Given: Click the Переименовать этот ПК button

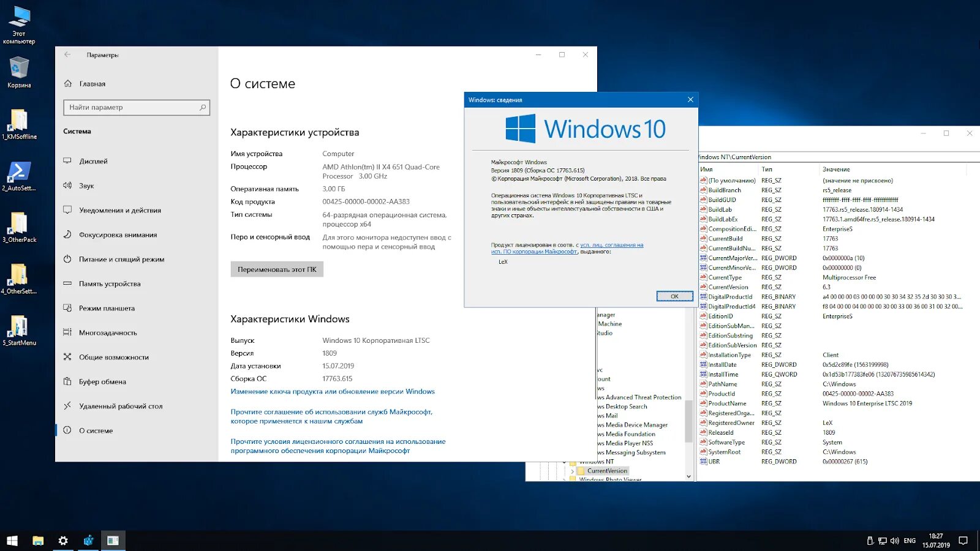Looking at the screenshot, I should [x=277, y=269].
